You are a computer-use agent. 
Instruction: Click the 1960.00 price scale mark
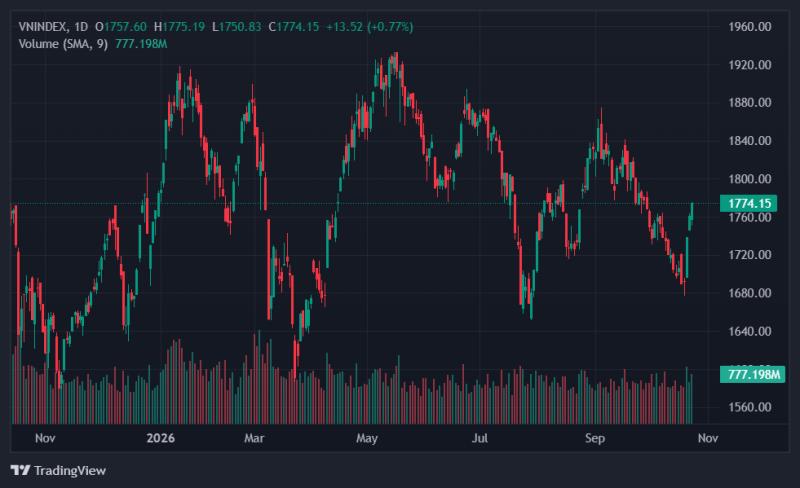click(x=749, y=27)
